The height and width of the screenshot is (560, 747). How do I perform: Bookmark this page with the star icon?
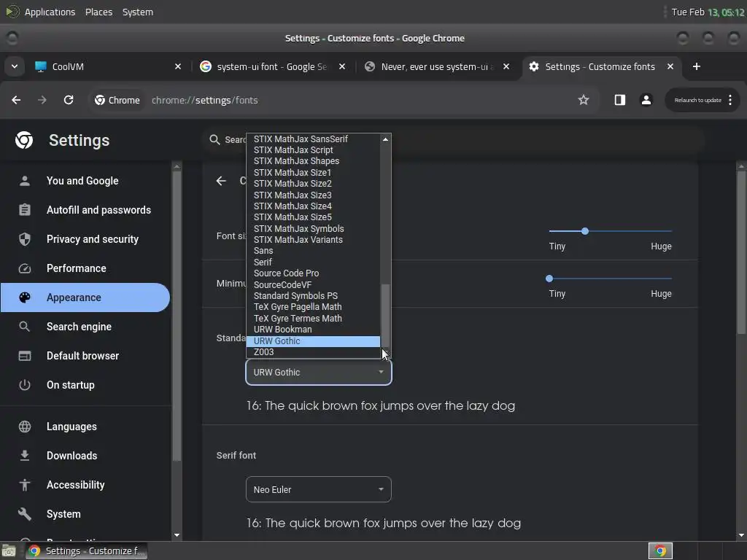[583, 100]
